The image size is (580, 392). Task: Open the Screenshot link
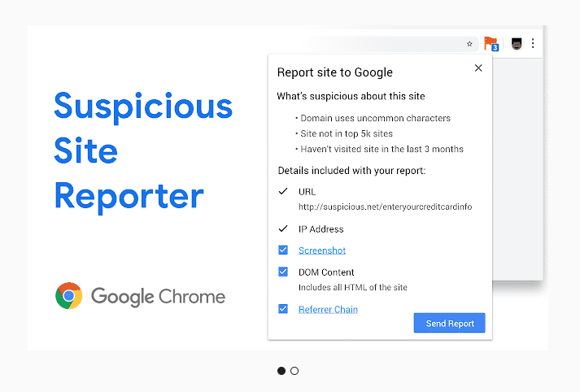tap(322, 250)
